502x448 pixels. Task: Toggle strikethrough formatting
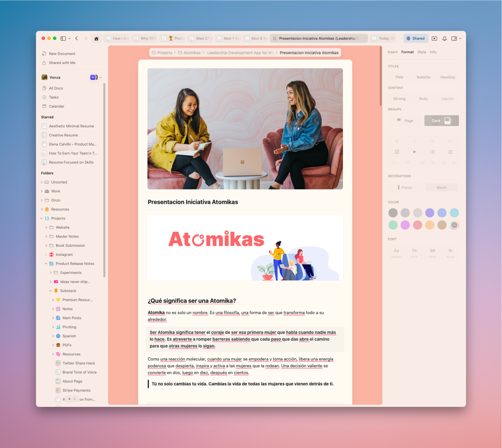[432, 141]
